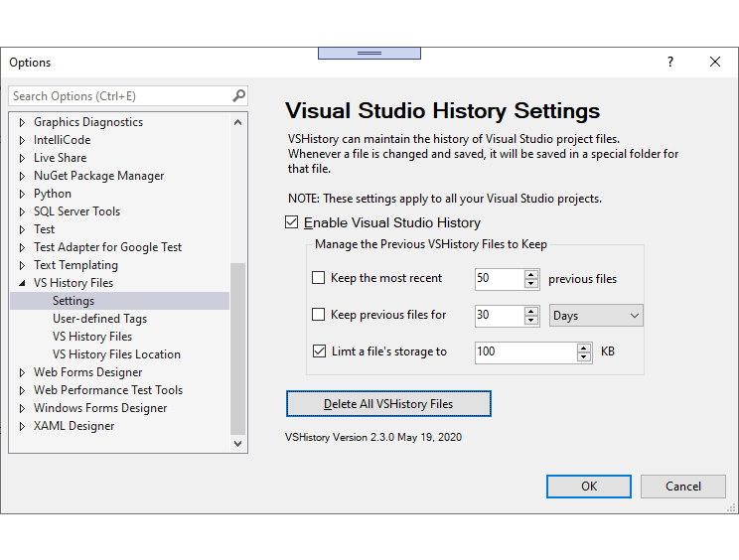Expand Test Adapter for Google Test
The image size is (739, 560).
(x=22, y=248)
